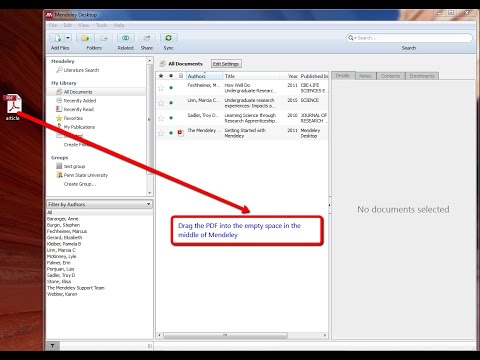
Task: Click the favorites star column header
Action: (161, 76)
